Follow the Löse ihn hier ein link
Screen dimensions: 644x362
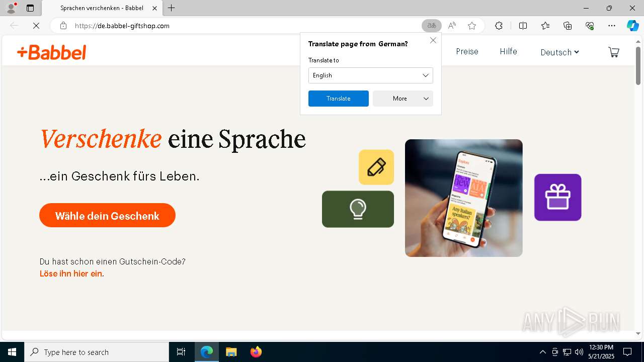click(x=71, y=274)
